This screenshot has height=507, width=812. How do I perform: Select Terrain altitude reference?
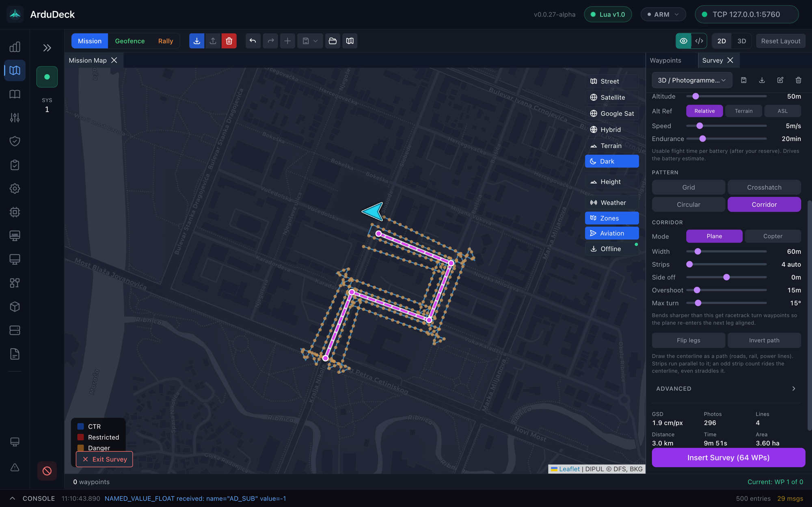click(743, 111)
